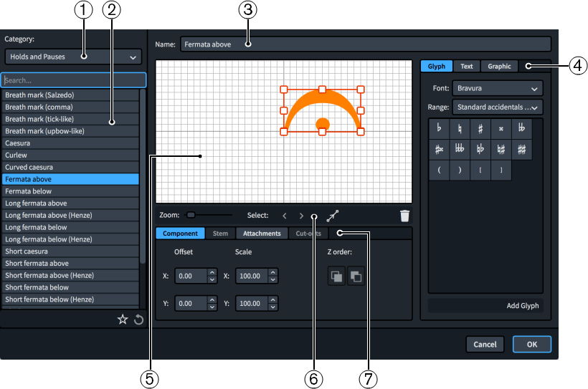Switch to the Graphic tab
The width and height of the screenshot is (588, 389).
pyautogui.click(x=499, y=67)
